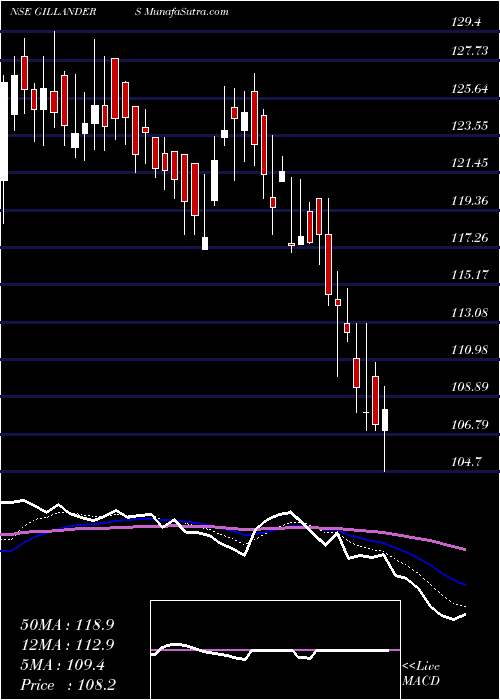Click the 127.73 price axis label

(x=470, y=51)
